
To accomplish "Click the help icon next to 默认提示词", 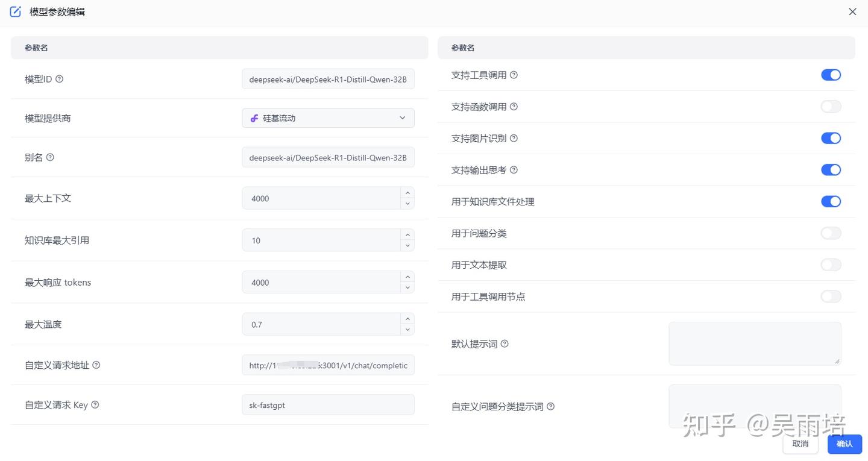I will click(x=505, y=343).
